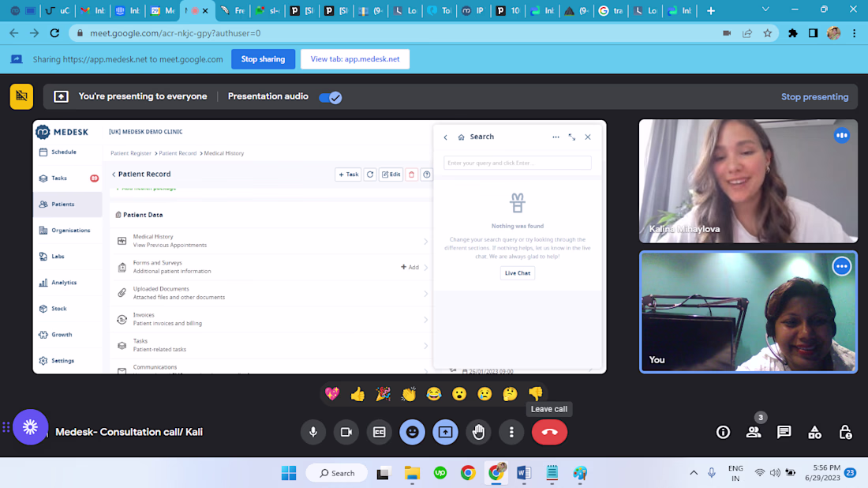
Task: Show everyone participants panel
Action: point(754,432)
